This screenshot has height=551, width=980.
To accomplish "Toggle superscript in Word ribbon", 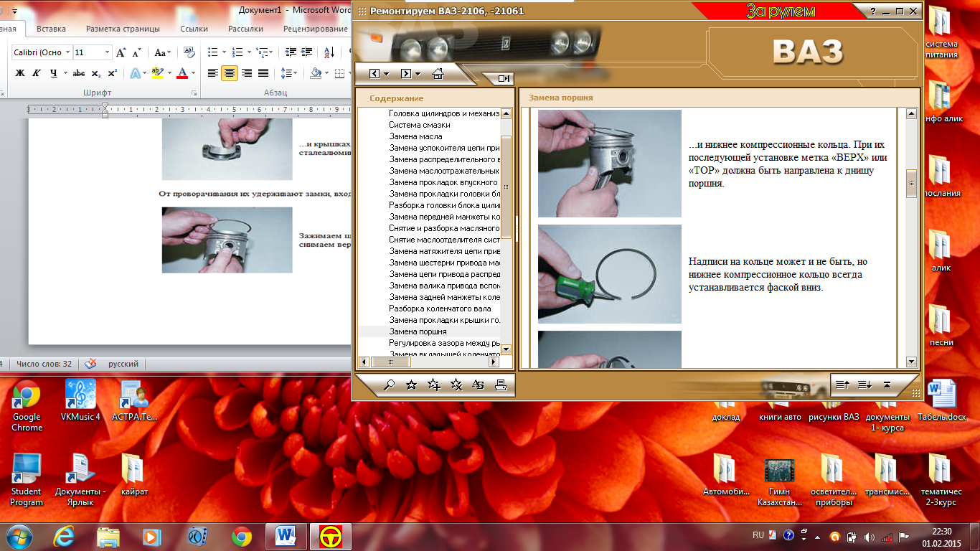I will point(112,73).
